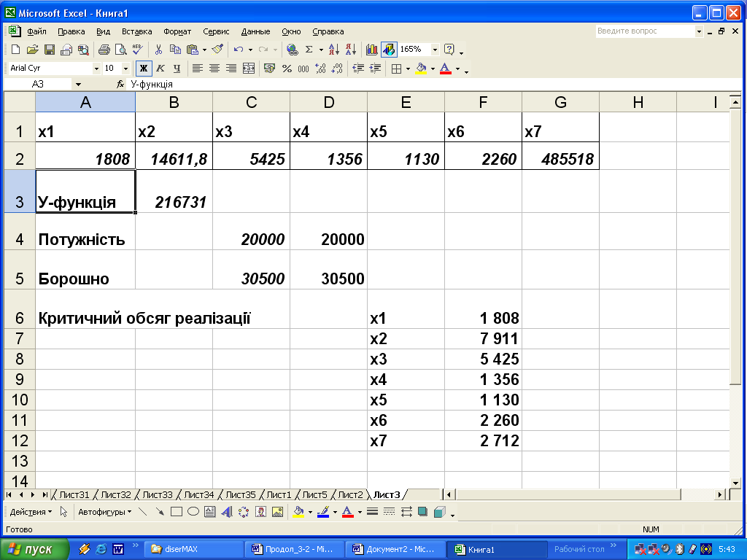Increase decimal places icon
The width and height of the screenshot is (747, 560).
(321, 69)
